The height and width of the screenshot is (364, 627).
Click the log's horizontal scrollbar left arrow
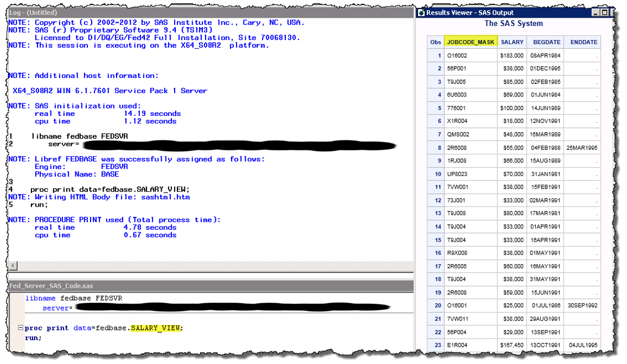[x=12, y=265]
